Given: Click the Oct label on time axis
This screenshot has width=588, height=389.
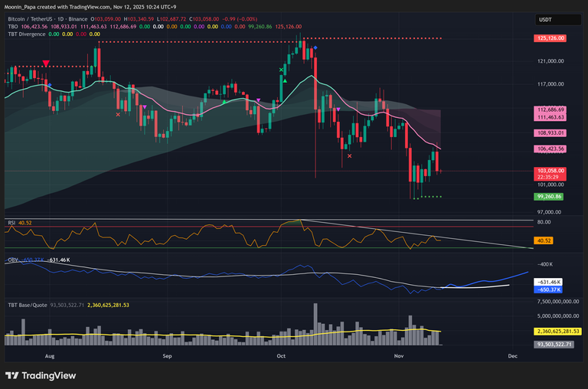Looking at the screenshot, I should coord(281,356).
